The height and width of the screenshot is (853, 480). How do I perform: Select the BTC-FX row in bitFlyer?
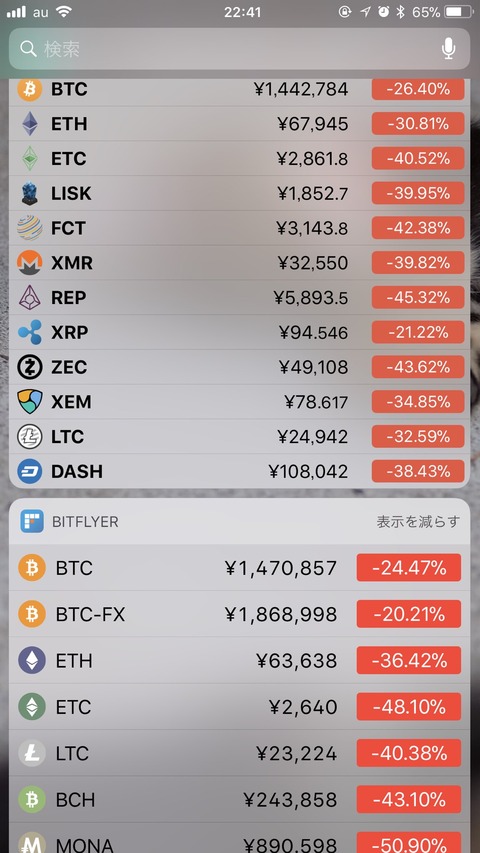point(239,614)
